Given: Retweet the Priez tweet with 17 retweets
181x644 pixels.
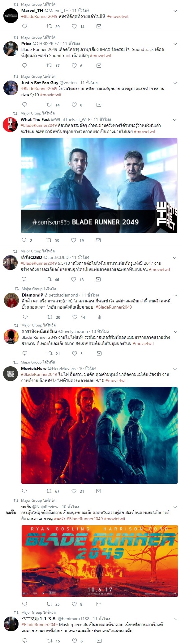Looking at the screenshot, I should point(49,65).
